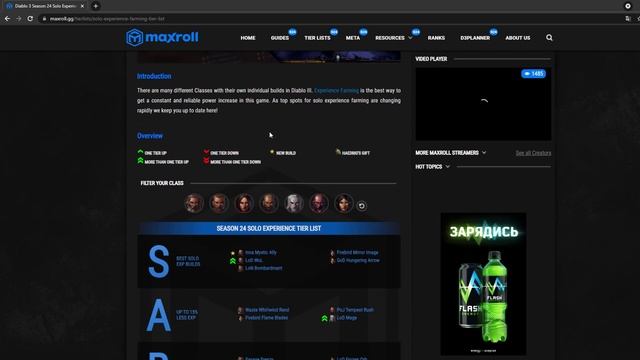This screenshot has width=640, height=360.
Task: Open the Waste Whirlwind Rend build
Action: [x=267, y=310]
